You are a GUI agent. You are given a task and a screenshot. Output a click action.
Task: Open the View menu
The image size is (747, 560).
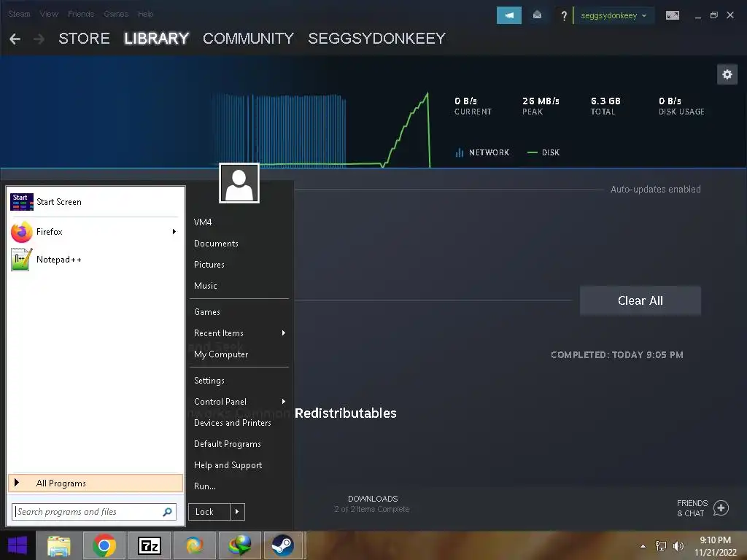tap(49, 15)
